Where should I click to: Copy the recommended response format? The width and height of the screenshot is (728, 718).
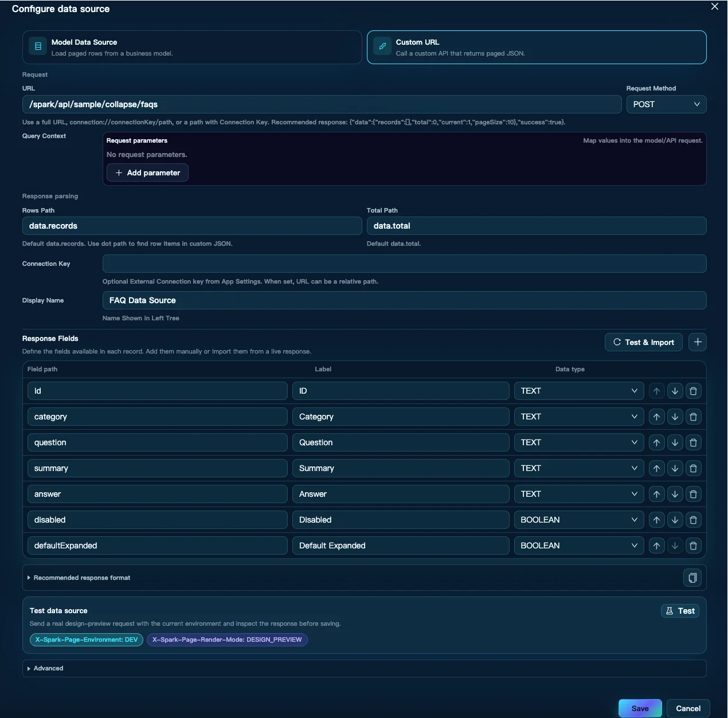692,578
